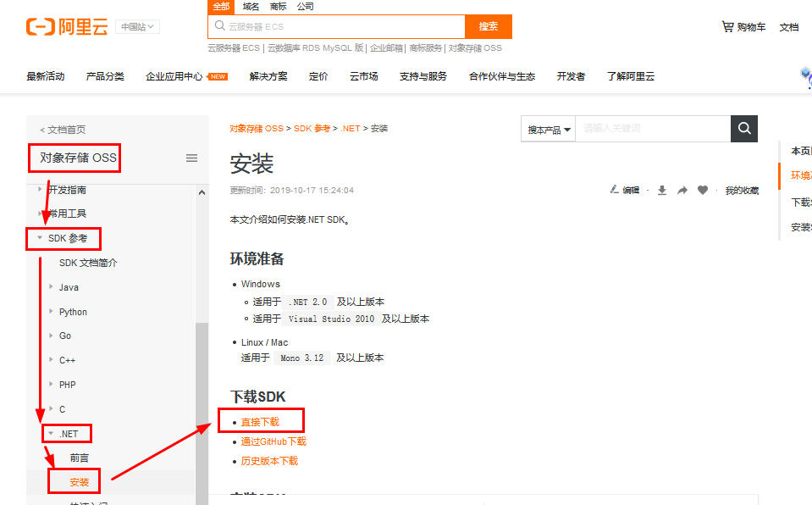Click the 企业邮箱 suggestion link
Image resolution: width=812 pixels, height=505 pixels.
click(x=386, y=48)
